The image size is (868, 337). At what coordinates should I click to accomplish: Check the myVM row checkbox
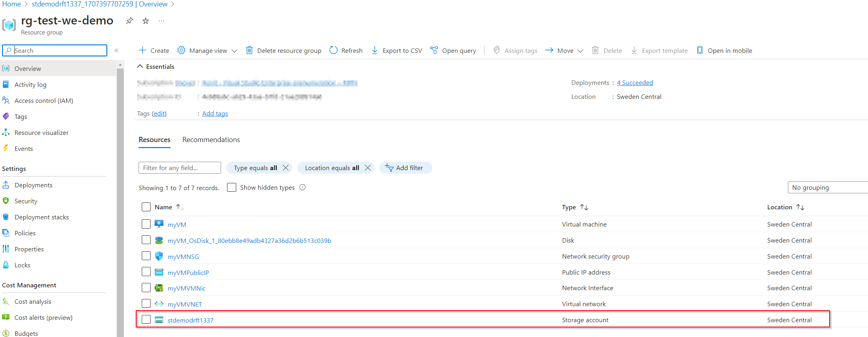(146, 224)
